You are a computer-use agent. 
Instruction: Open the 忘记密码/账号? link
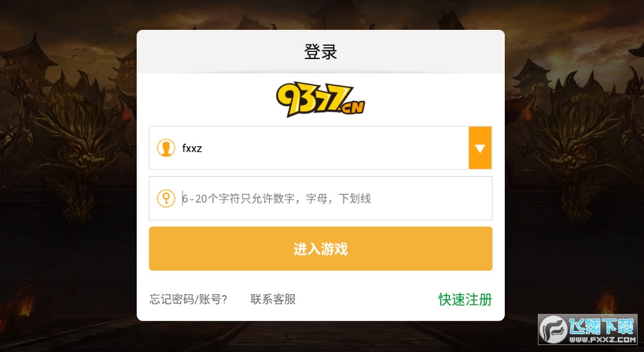[x=189, y=299]
